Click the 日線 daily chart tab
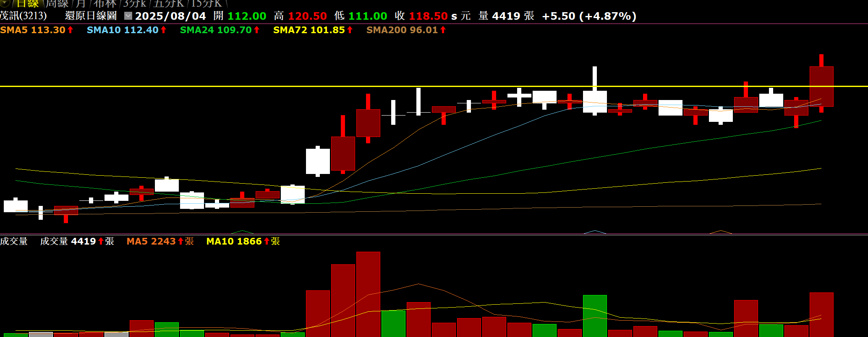 [28, 3]
